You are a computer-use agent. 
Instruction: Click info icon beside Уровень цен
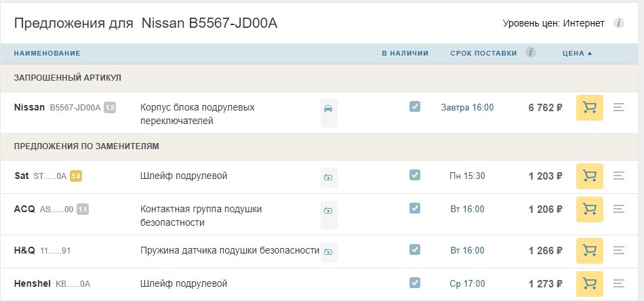(x=618, y=23)
